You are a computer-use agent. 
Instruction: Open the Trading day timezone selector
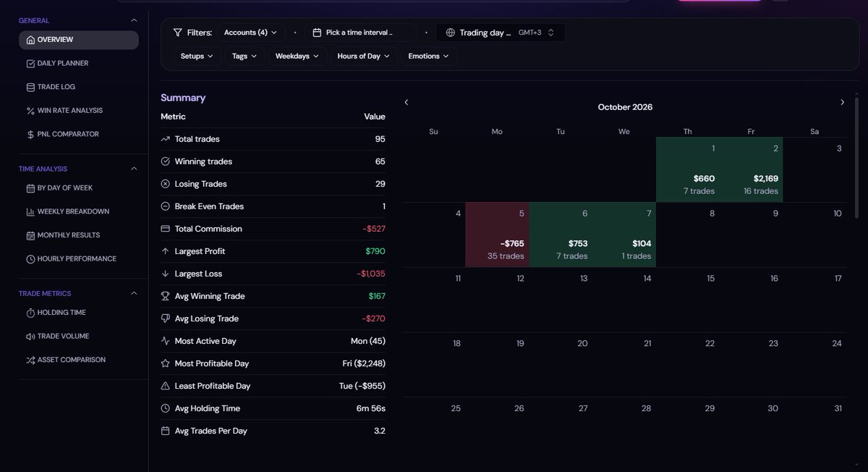pyautogui.click(x=501, y=33)
